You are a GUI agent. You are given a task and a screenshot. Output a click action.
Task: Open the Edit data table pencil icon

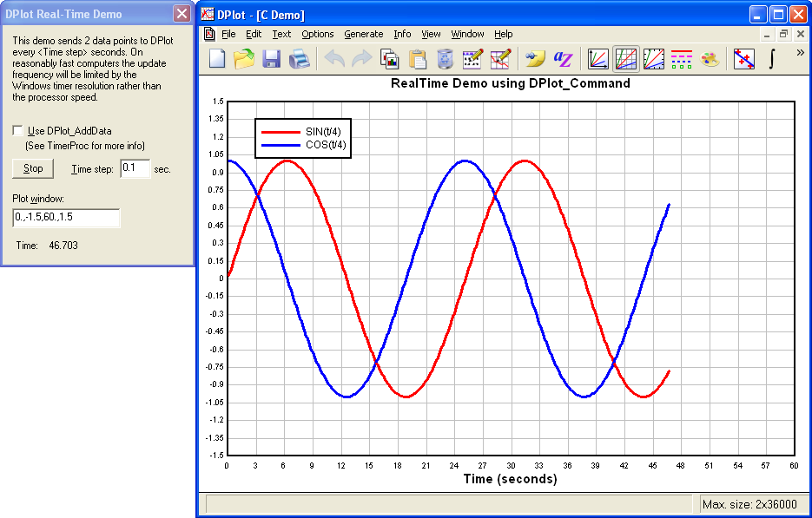coord(472,58)
